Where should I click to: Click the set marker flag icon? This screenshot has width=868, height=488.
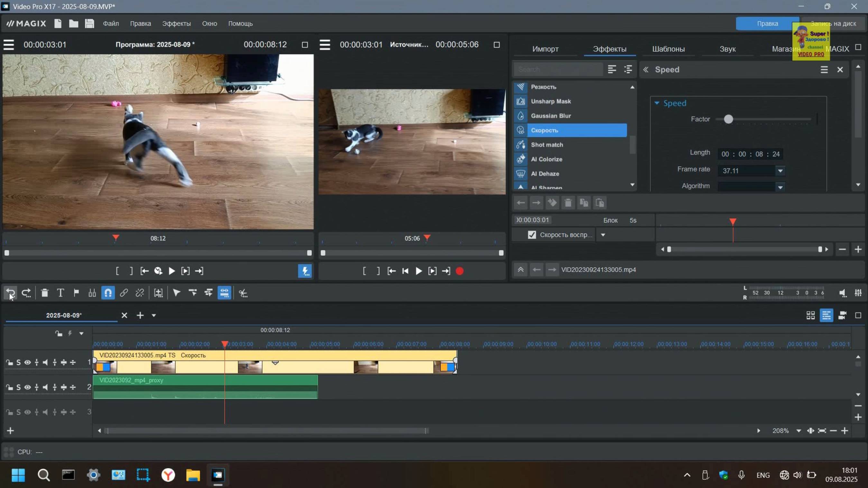[76, 293]
